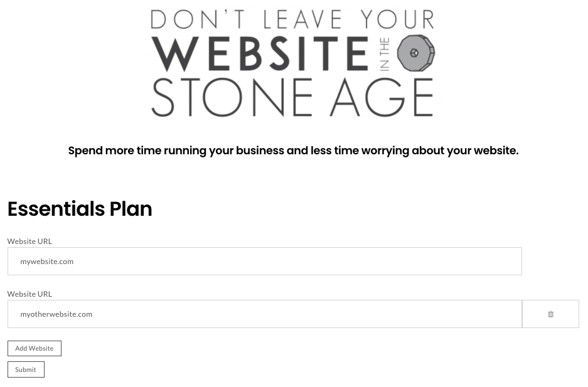Click the tagline about running your business
Viewport: 588px width, 387px height.
[x=293, y=151]
